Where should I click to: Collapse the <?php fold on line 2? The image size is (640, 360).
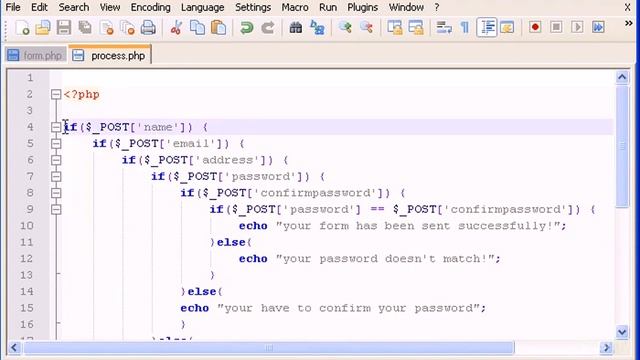(56, 94)
